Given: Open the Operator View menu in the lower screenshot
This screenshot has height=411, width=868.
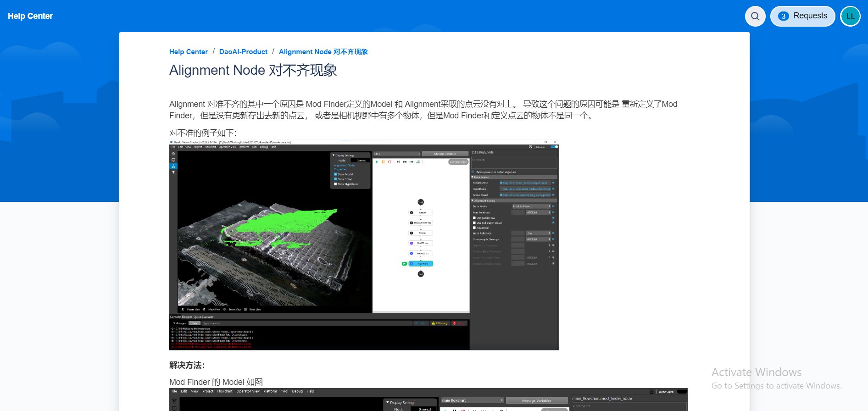Looking at the screenshot, I should [248, 391].
